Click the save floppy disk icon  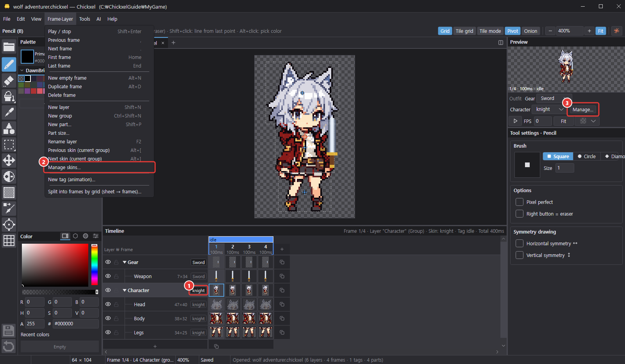(9, 331)
